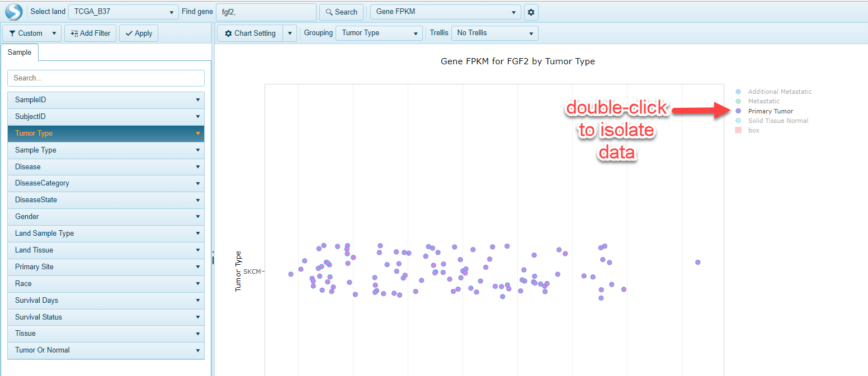Screen dimensions: 868x376
Task: Open the Trellis No Trellis dropdown
Action: 494,33
